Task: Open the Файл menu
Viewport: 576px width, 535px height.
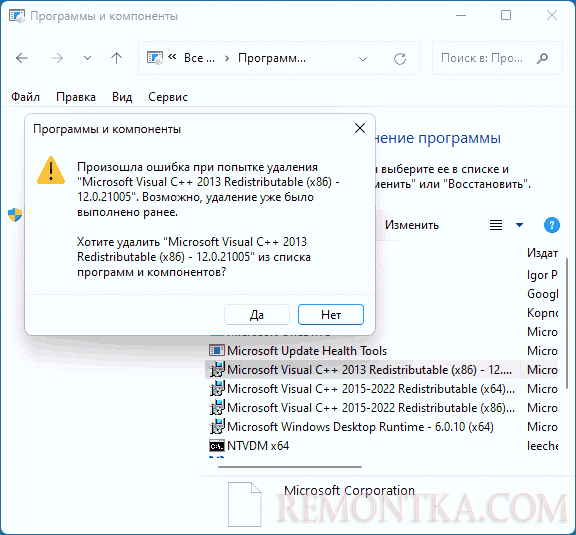Action: click(25, 97)
